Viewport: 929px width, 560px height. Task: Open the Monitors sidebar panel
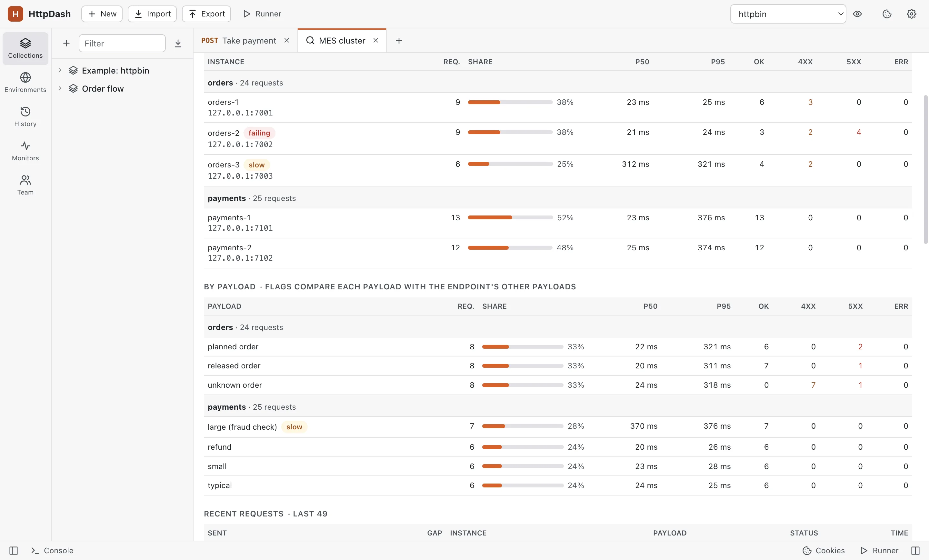(x=25, y=151)
